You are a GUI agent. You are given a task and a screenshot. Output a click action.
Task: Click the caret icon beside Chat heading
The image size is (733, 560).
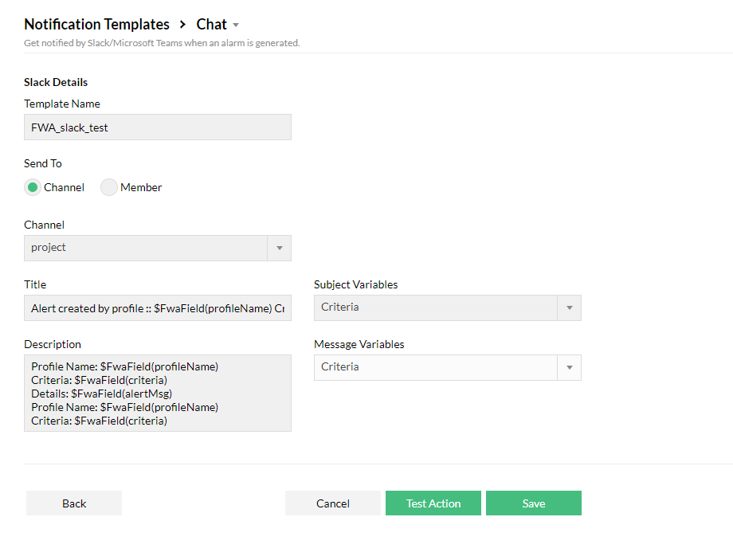(236, 25)
